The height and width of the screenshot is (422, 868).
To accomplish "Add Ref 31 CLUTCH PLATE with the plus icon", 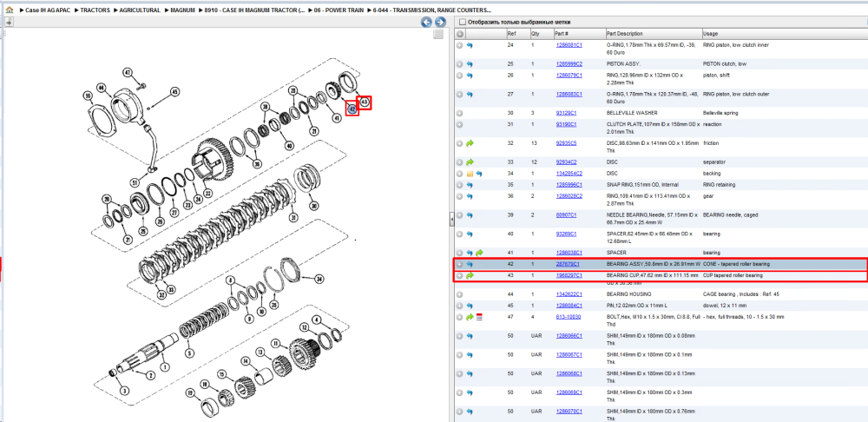I will (459, 124).
